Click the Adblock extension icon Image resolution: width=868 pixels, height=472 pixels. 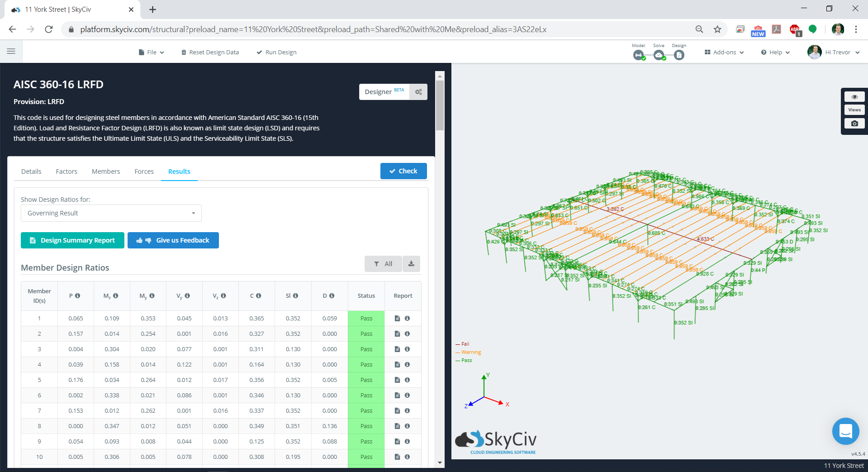795,29
